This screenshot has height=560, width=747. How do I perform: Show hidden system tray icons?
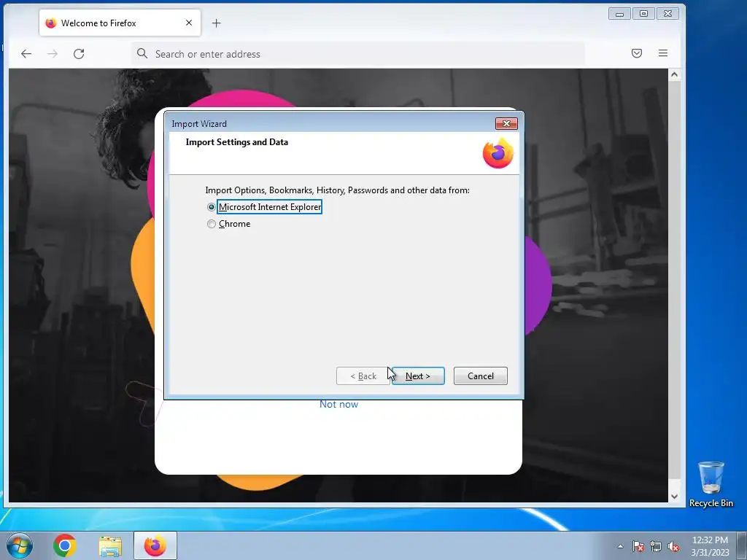(620, 546)
